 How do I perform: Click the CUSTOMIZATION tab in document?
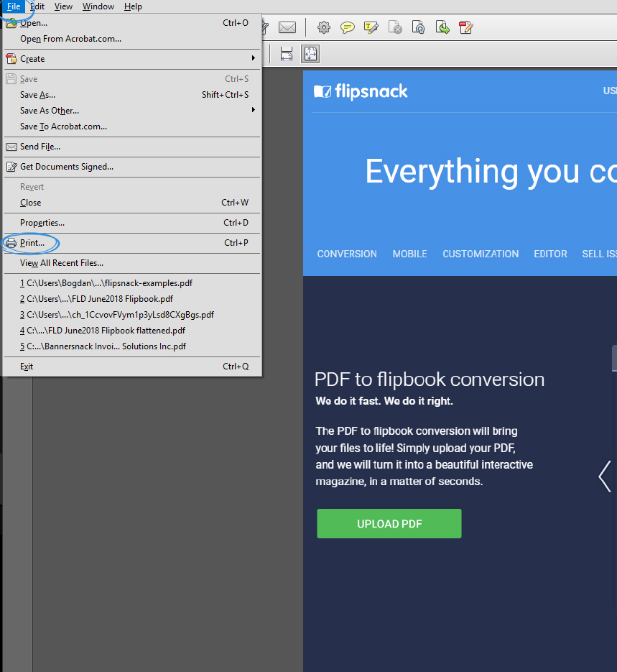[481, 254]
